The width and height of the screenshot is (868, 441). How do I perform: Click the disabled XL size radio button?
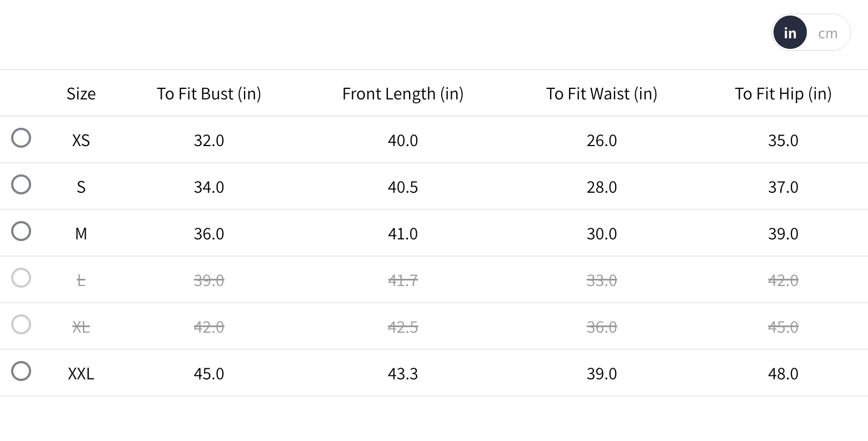21,324
